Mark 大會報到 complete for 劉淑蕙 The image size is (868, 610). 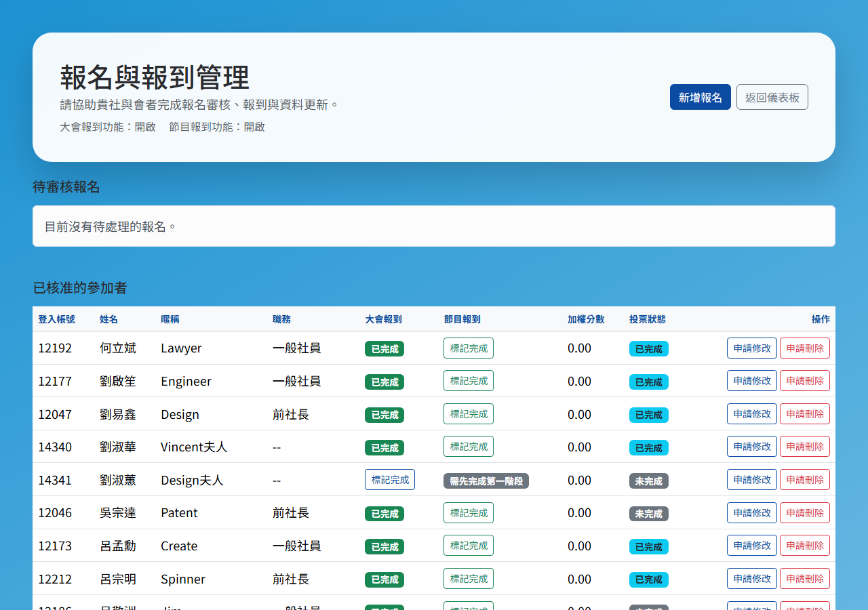click(389, 480)
